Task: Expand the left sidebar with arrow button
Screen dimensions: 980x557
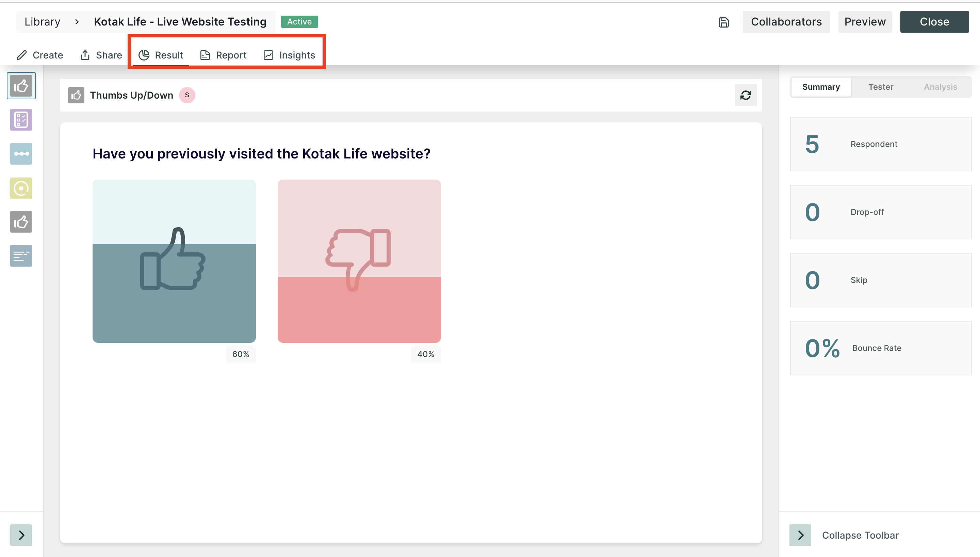Action: pyautogui.click(x=21, y=535)
